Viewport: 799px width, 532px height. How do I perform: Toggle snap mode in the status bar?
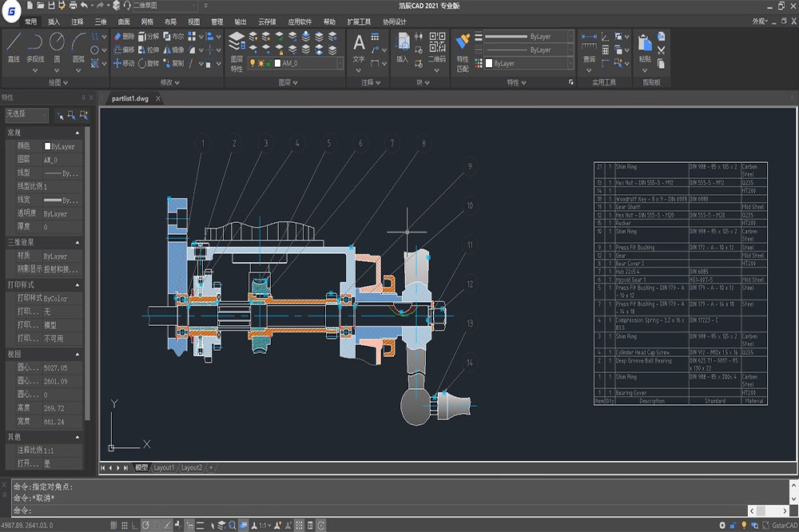(x=113, y=526)
